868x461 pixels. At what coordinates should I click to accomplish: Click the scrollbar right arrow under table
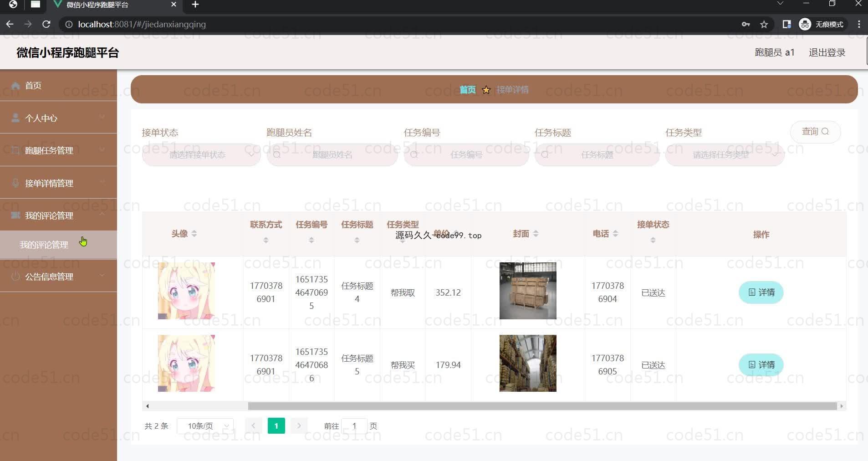[842, 406]
